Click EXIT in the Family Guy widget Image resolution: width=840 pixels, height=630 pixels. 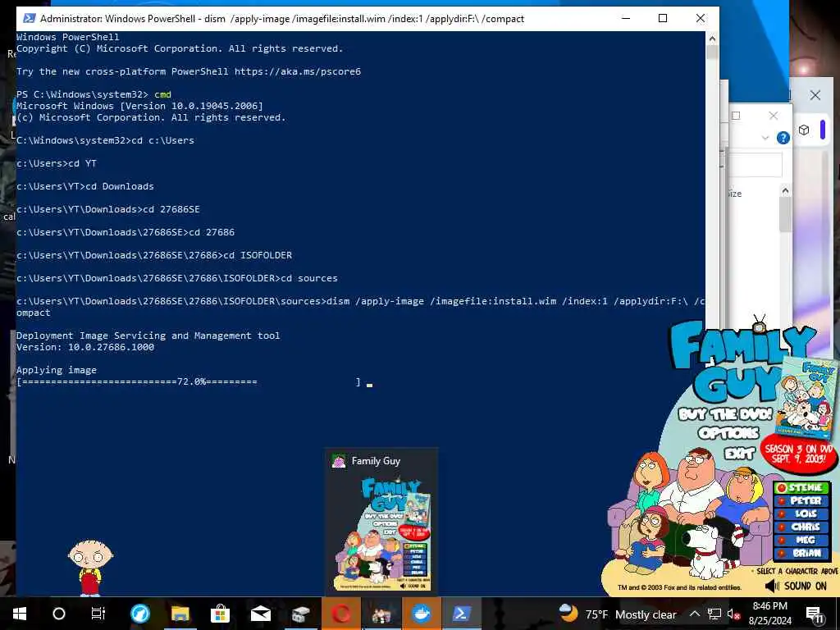739,454
